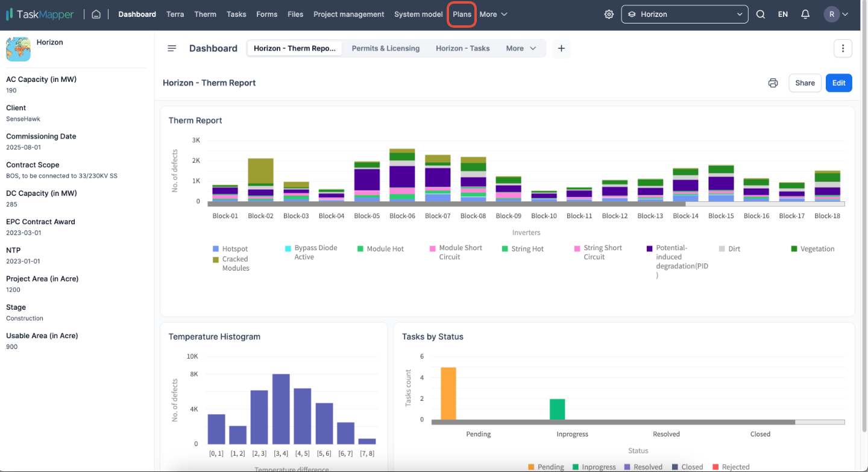868x472 pixels.
Task: Toggle the String Hot legend series
Action: (523, 248)
